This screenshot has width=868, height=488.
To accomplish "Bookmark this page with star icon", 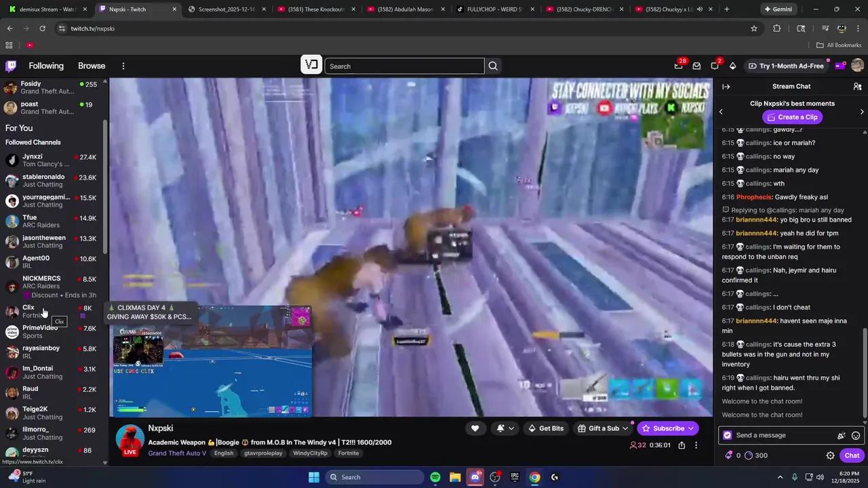I will pyautogui.click(x=753, y=28).
